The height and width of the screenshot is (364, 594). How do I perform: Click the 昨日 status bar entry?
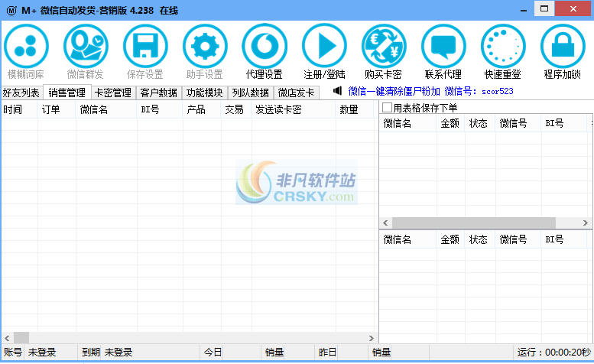(x=328, y=353)
